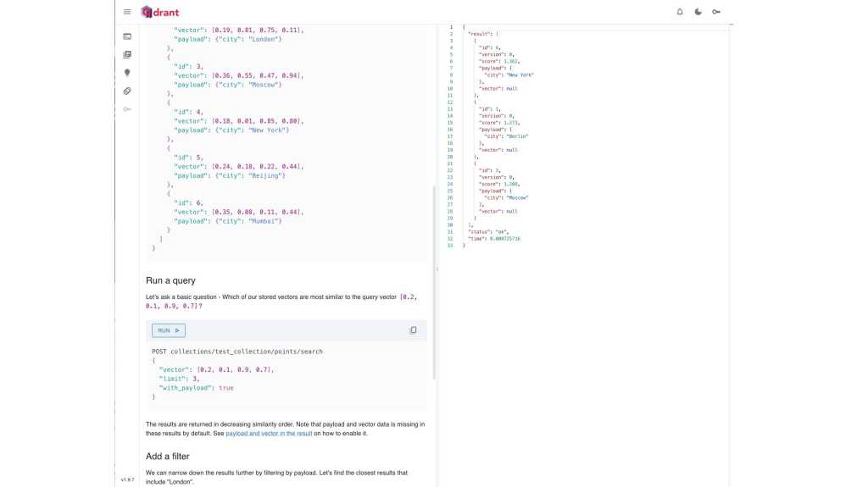Place cursor on "status": "ok" result line
Viewport: 868px width, 487px height.
pyautogui.click(x=482, y=232)
